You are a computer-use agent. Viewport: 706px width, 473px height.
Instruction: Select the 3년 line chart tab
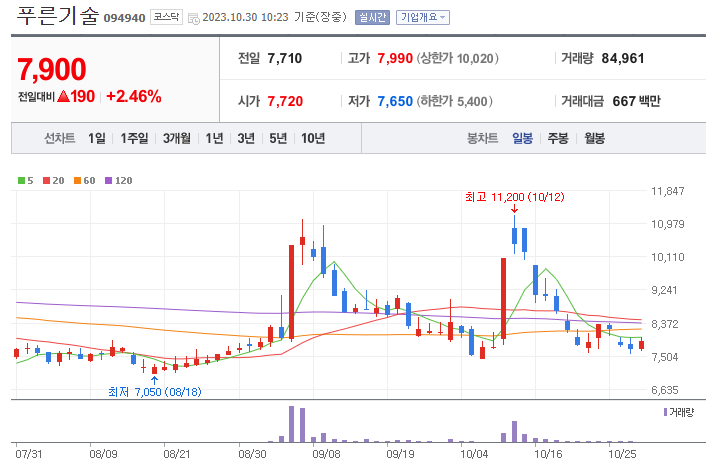pyautogui.click(x=246, y=138)
